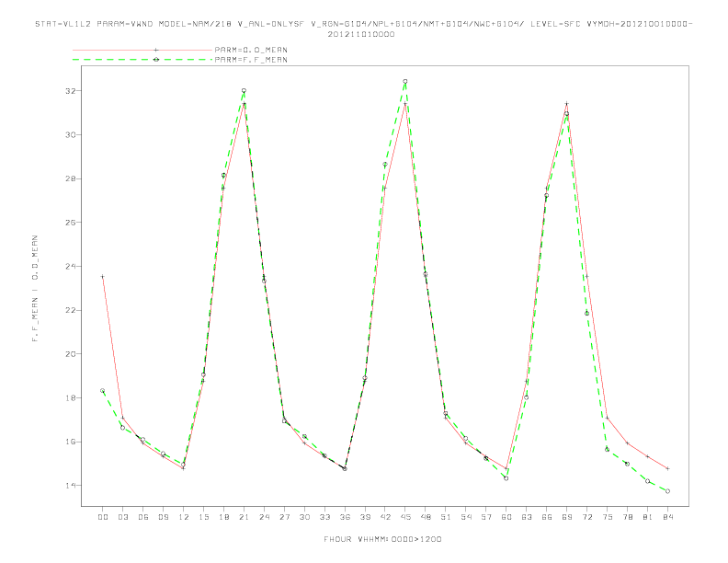Click the green circle marker at hour 21 peak

[x=244, y=90]
